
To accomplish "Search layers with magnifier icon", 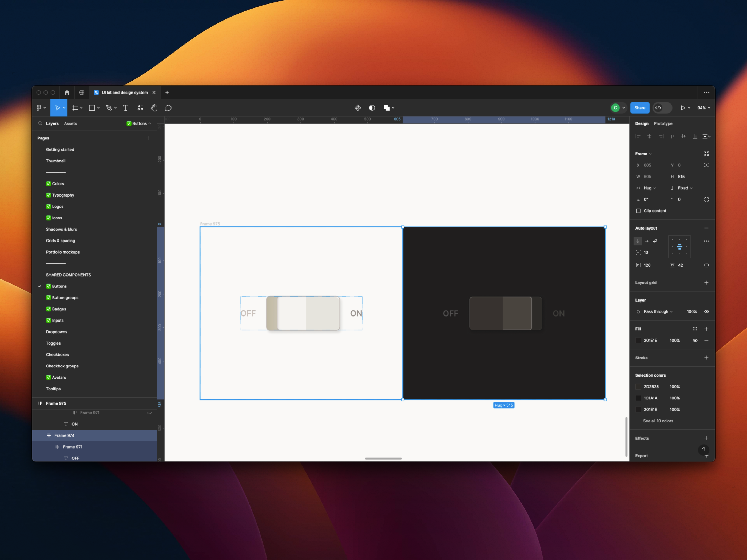I will pyautogui.click(x=40, y=123).
